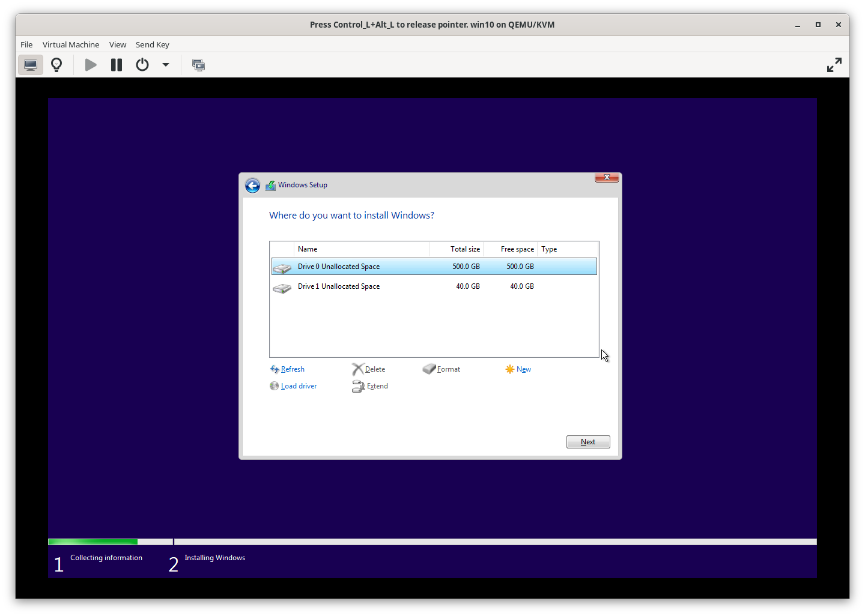Select Drive 0 Unallocated Space row
Image resolution: width=865 pixels, height=616 pixels.
coord(434,267)
